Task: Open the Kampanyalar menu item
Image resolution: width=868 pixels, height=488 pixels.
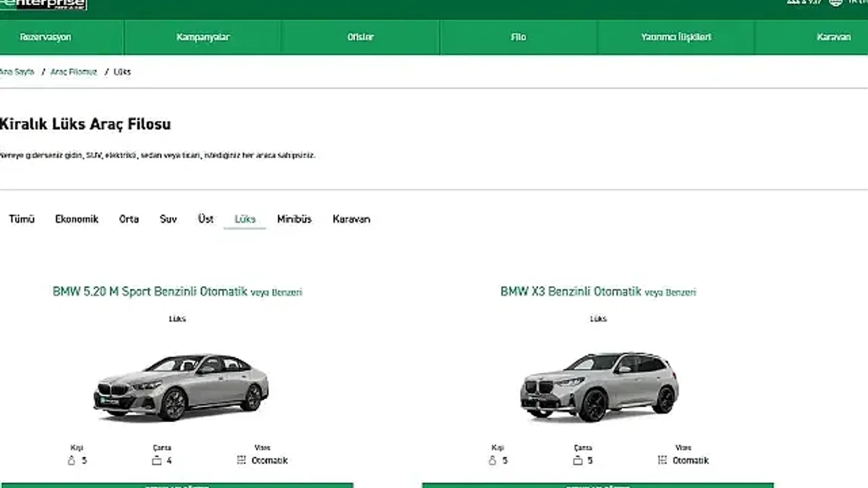Action: [x=203, y=37]
